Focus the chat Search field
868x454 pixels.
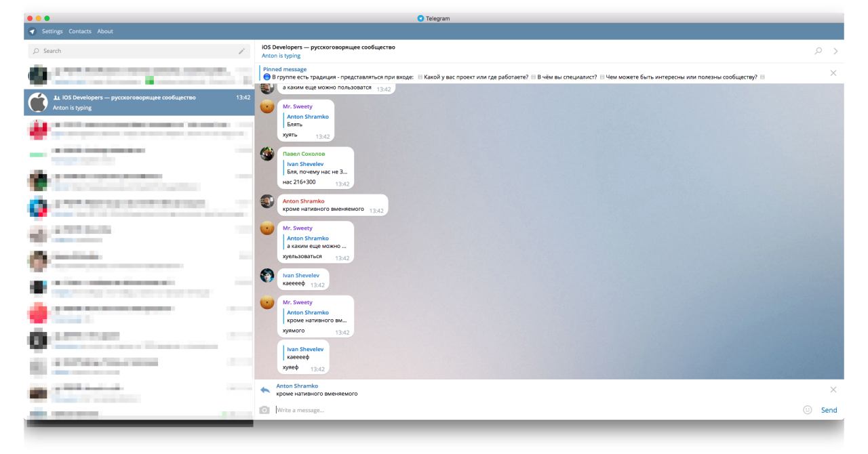(x=131, y=51)
